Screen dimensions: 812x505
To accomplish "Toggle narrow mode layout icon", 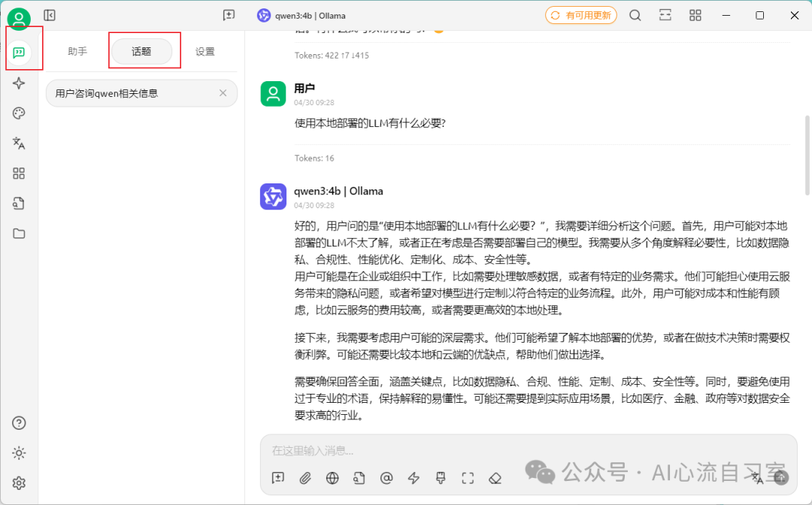I will (x=665, y=16).
